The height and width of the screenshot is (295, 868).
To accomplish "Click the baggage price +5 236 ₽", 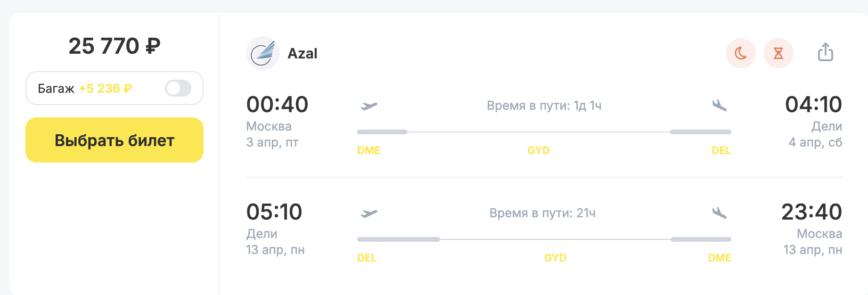I will pos(105,89).
